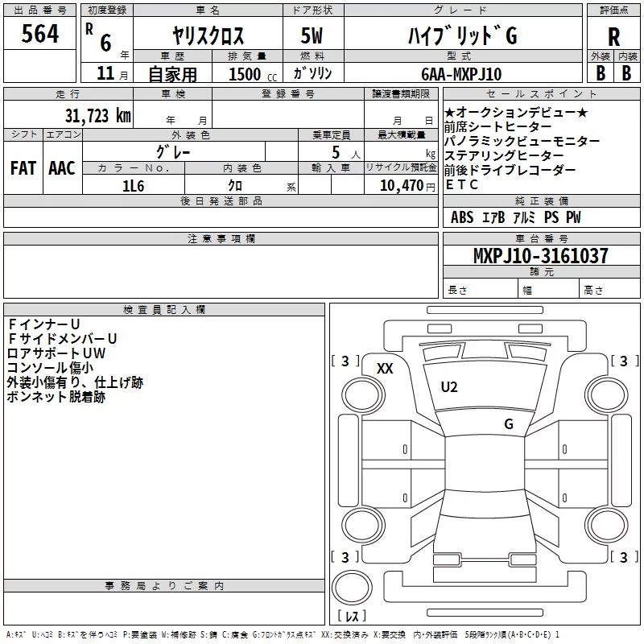644x644 pixels.
Task: Select note ボンネット脱着跡
Action: click(56, 397)
